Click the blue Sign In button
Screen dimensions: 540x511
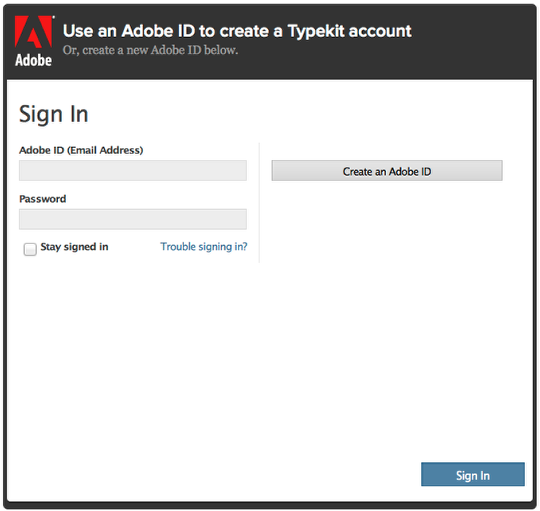pyautogui.click(x=472, y=474)
